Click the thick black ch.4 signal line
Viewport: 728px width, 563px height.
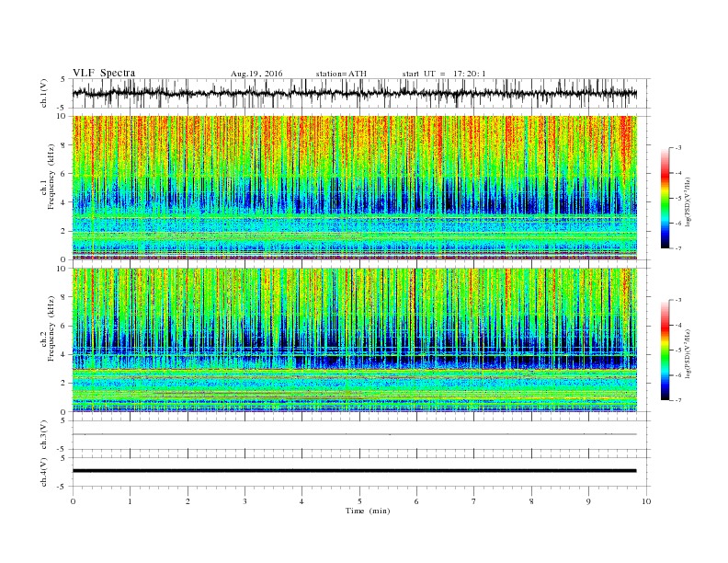pyautogui.click(x=354, y=471)
